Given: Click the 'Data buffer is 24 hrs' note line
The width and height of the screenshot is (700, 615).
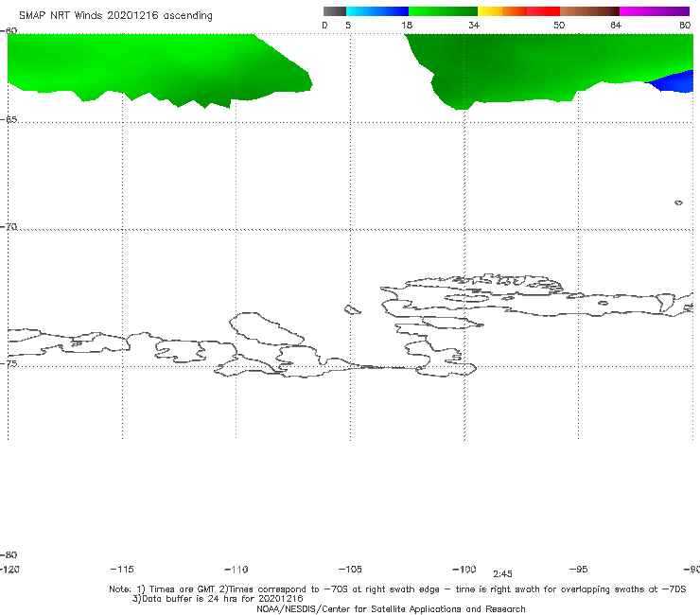Looking at the screenshot, I should coord(218,599).
